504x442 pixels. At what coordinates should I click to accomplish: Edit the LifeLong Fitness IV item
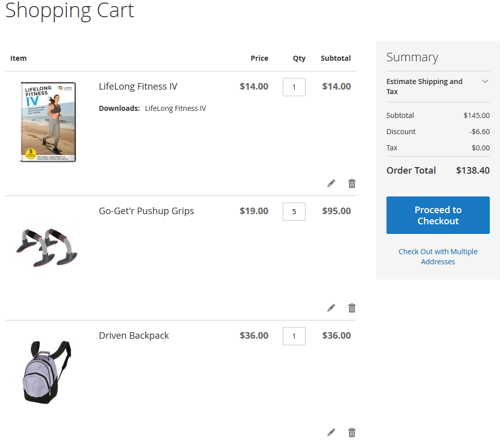click(x=331, y=183)
